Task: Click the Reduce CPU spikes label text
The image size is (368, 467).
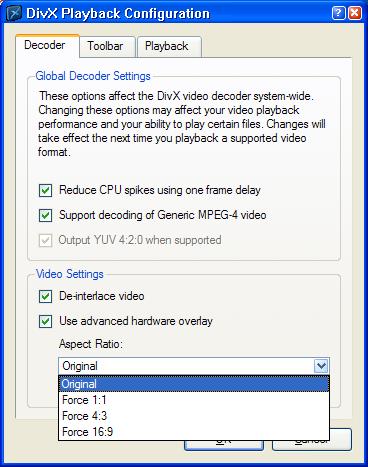Action: pos(160,190)
